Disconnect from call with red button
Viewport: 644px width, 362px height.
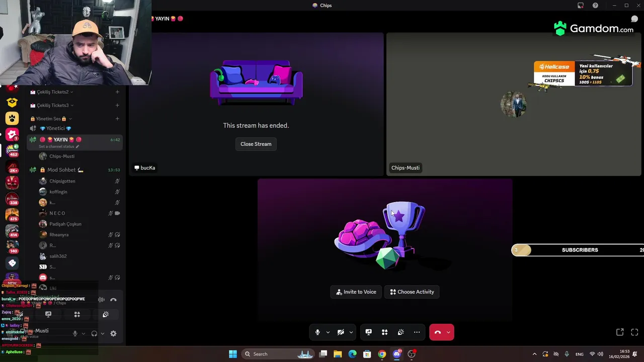coord(437,332)
